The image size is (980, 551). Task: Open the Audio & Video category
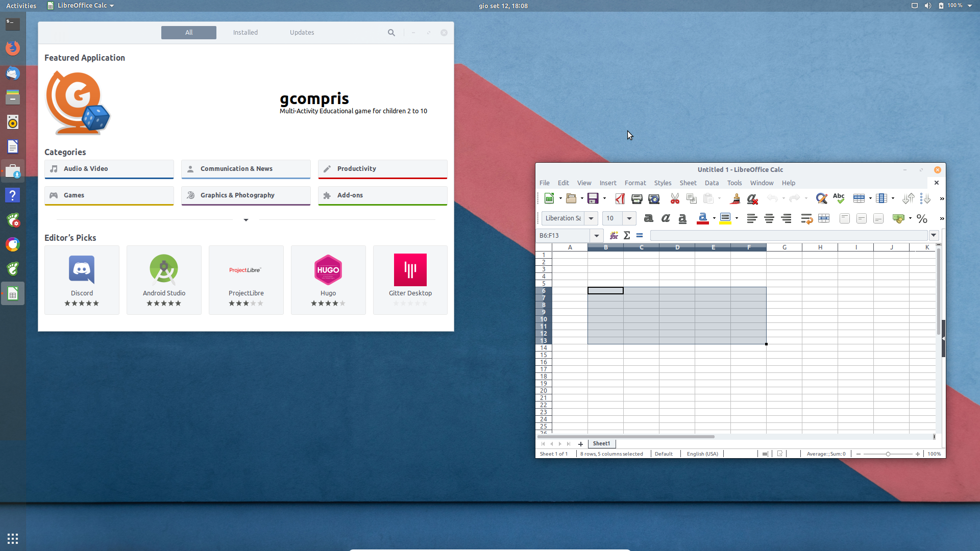[x=109, y=169]
